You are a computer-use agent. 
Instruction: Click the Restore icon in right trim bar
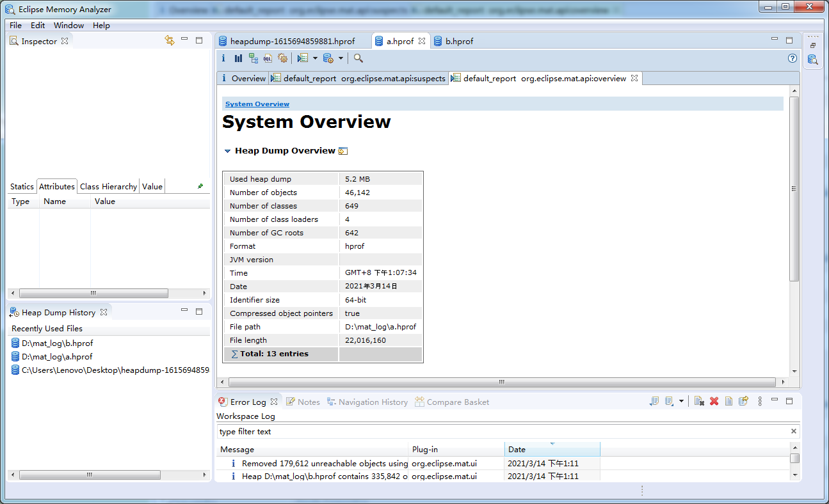click(x=813, y=45)
